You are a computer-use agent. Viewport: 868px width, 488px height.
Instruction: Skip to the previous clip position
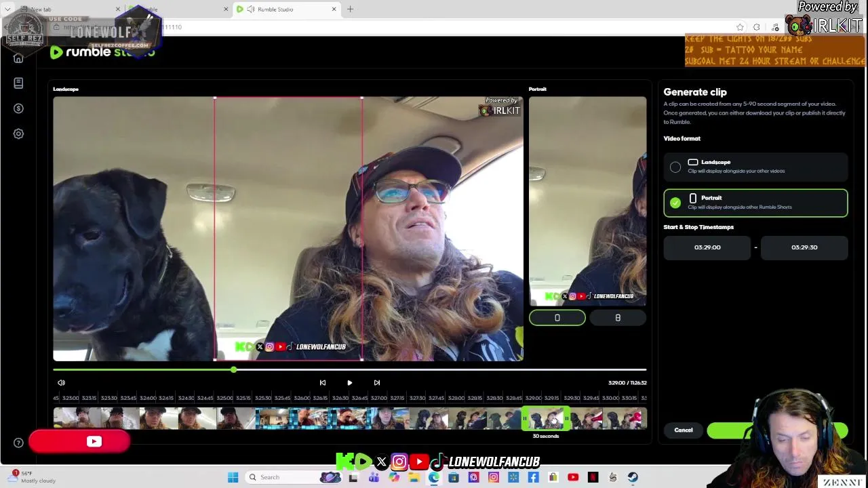coord(323,383)
